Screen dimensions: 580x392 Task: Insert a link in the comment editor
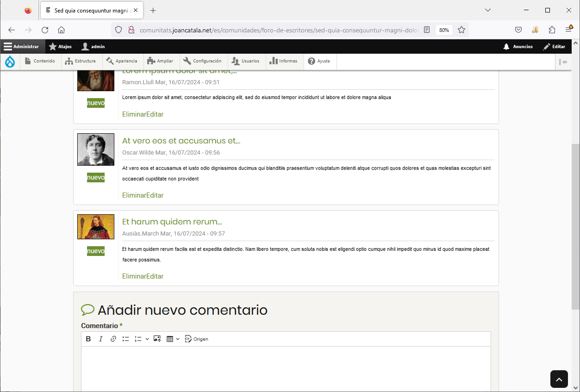click(x=113, y=339)
